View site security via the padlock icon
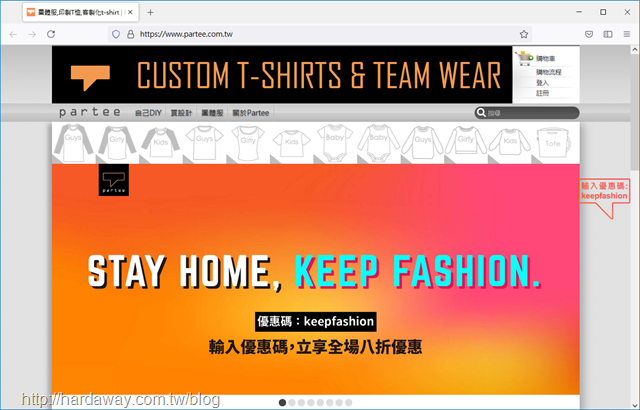The width and height of the screenshot is (640, 410). coord(131,34)
